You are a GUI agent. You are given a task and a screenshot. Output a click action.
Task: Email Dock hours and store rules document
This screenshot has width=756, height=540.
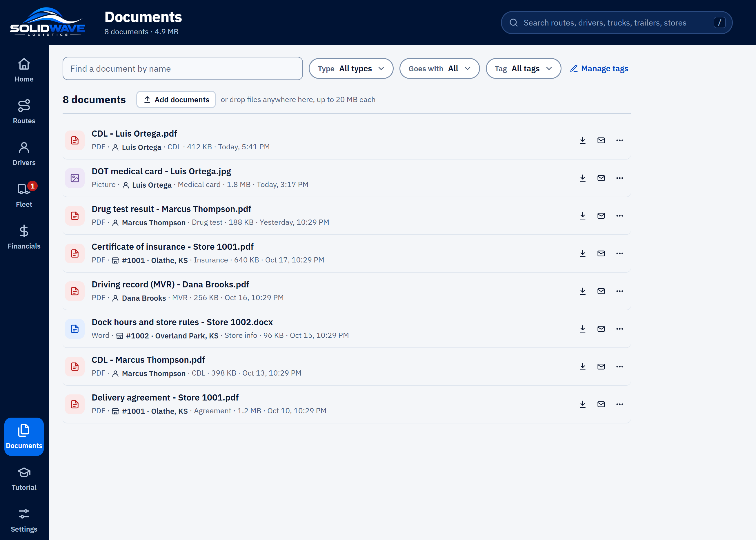pos(601,329)
